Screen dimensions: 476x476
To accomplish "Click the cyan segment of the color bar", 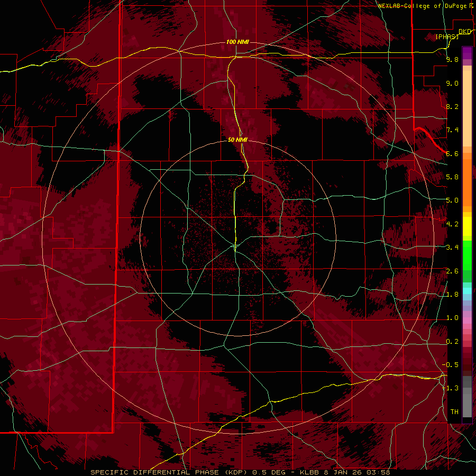I will point(467,291).
